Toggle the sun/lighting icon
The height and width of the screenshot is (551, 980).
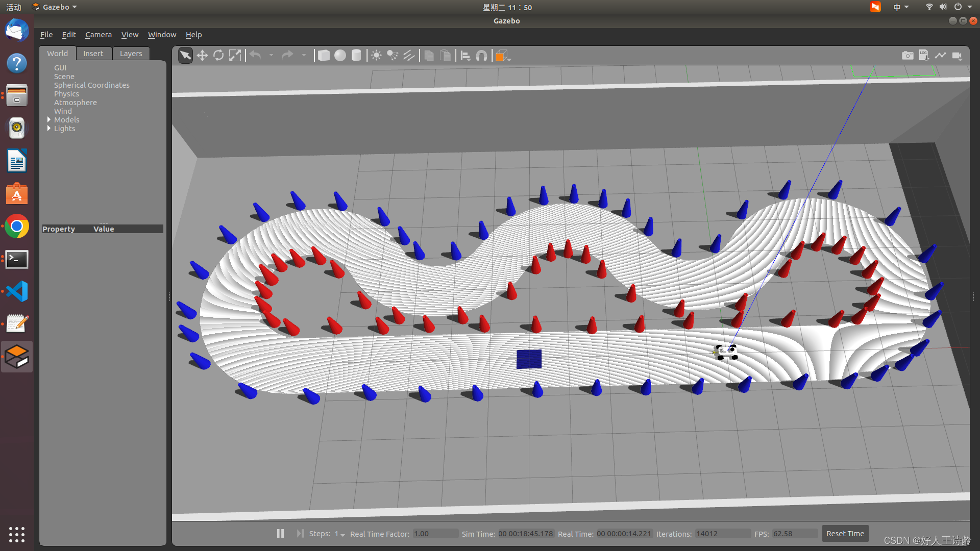[x=376, y=56]
